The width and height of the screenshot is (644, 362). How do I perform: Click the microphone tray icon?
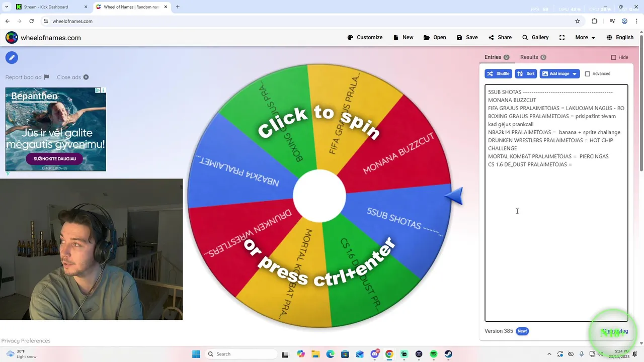coord(582,354)
